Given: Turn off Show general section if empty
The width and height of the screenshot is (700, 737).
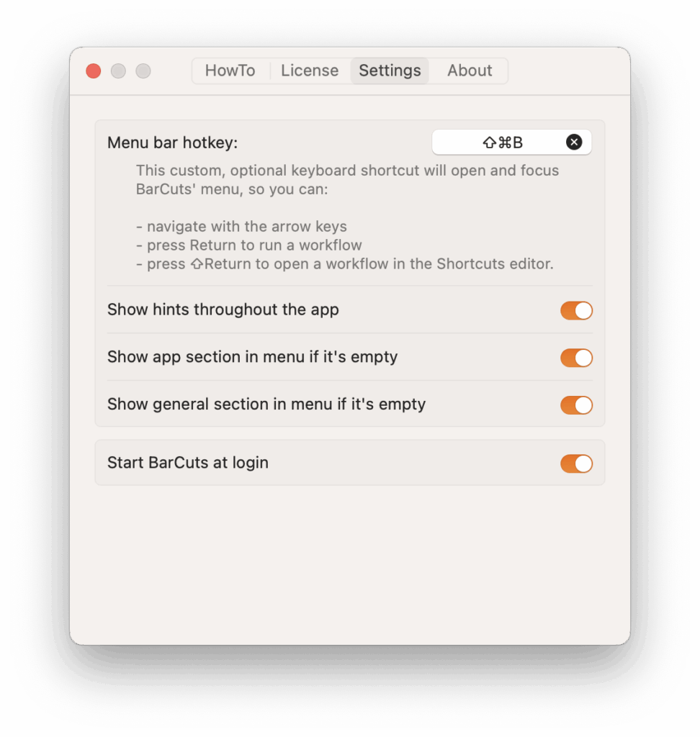Looking at the screenshot, I should tap(576, 405).
